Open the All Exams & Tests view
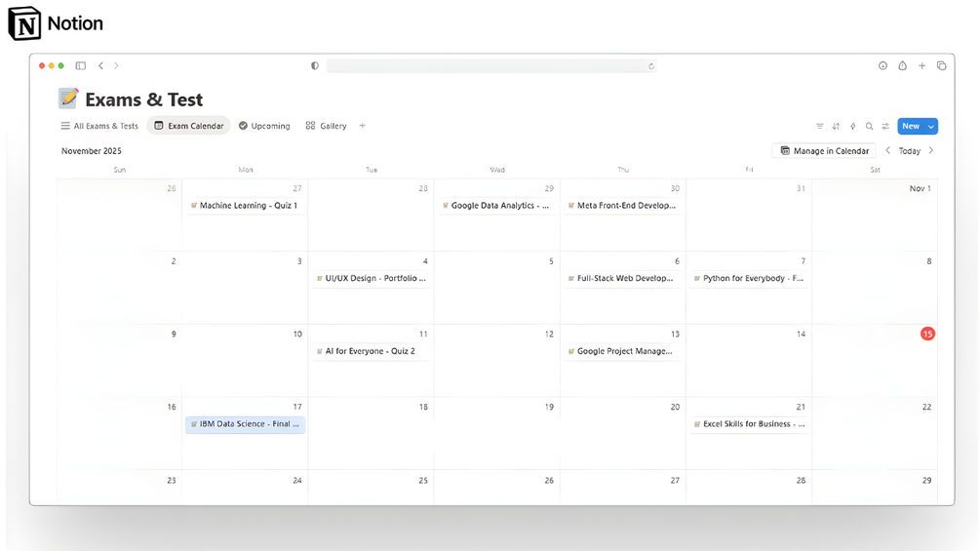The image size is (980, 551). click(99, 126)
